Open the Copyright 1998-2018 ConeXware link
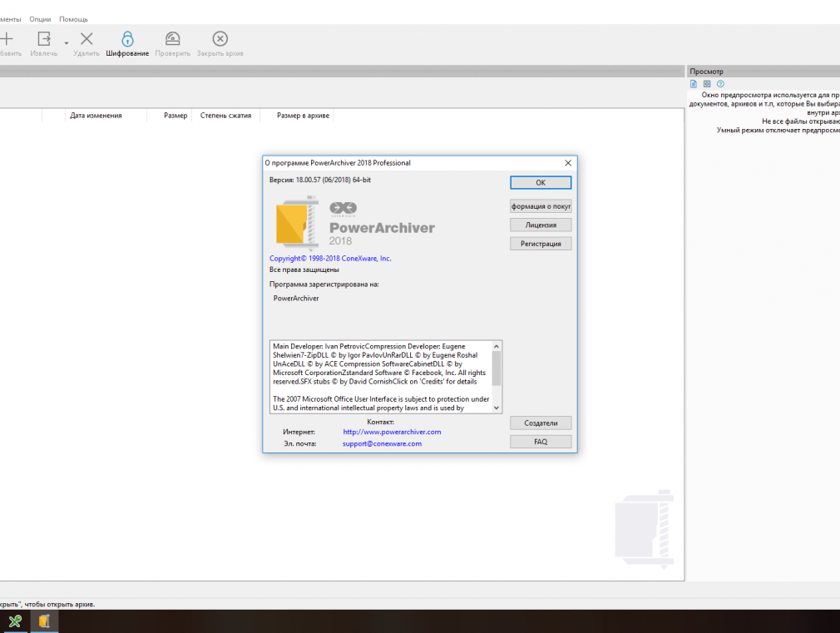 coord(330,259)
